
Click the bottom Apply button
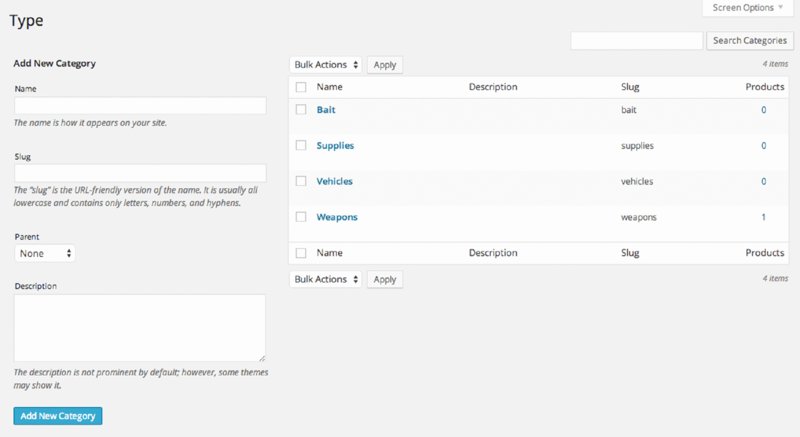(385, 279)
